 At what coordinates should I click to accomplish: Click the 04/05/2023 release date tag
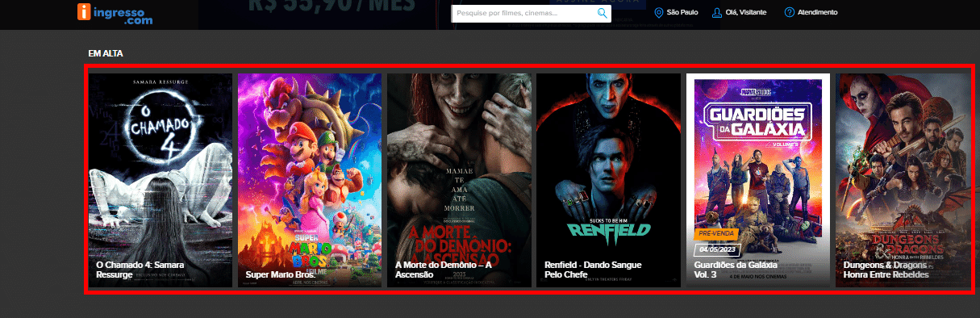[716, 249]
